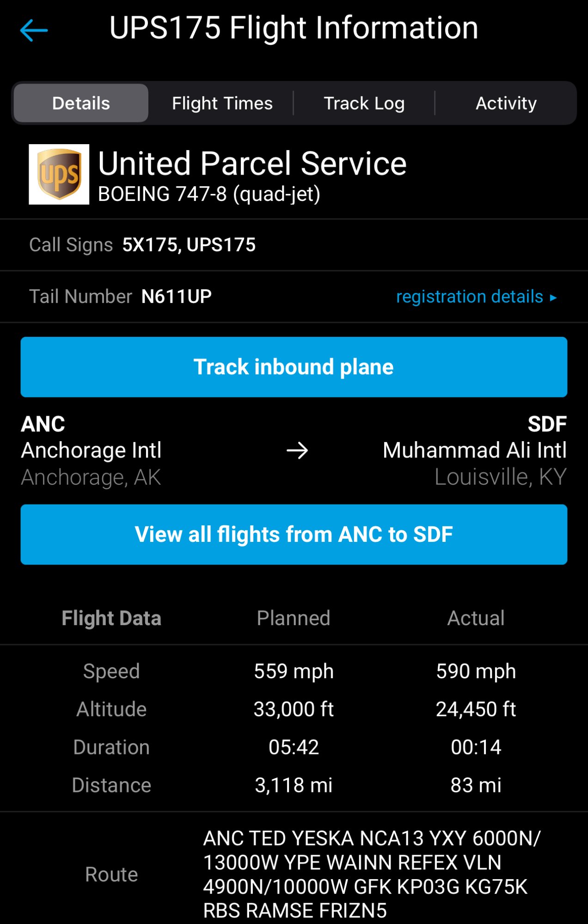This screenshot has height=924, width=588.
Task: Click the Actual column header
Action: [476, 618]
